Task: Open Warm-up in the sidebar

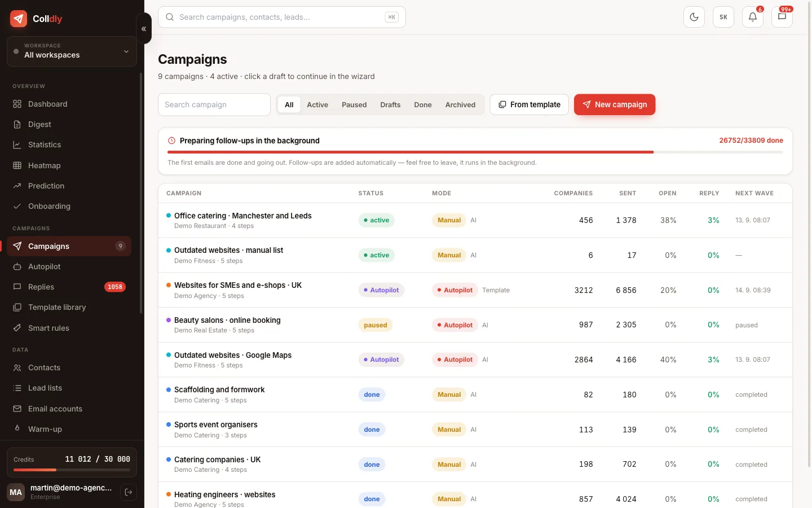Action: pos(69,429)
